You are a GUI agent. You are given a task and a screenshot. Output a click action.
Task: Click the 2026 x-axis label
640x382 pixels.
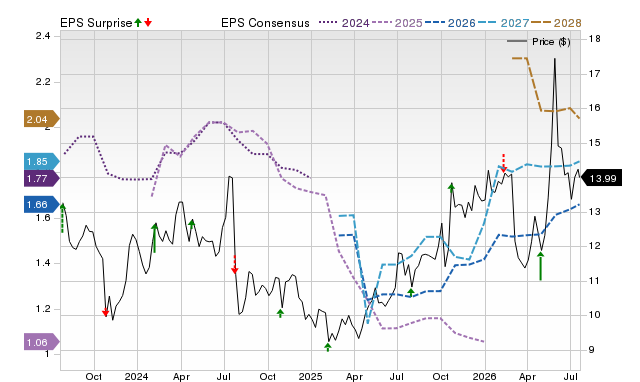pyautogui.click(x=484, y=376)
